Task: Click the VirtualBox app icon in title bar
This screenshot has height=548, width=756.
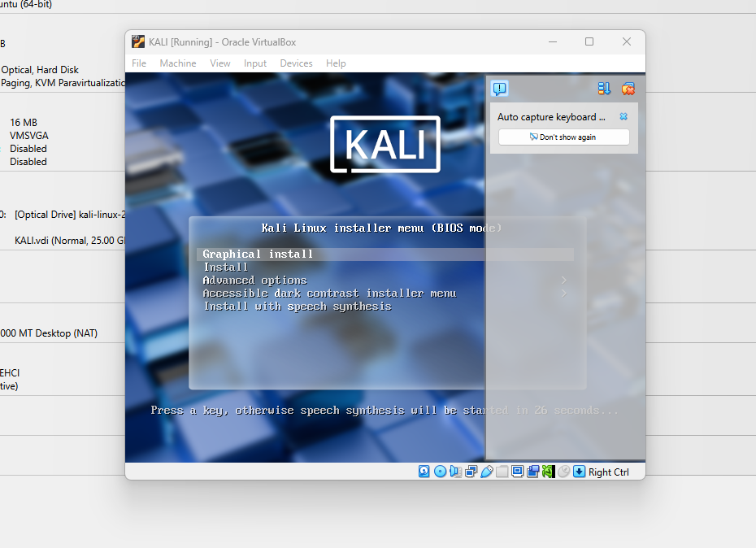Action: point(138,42)
